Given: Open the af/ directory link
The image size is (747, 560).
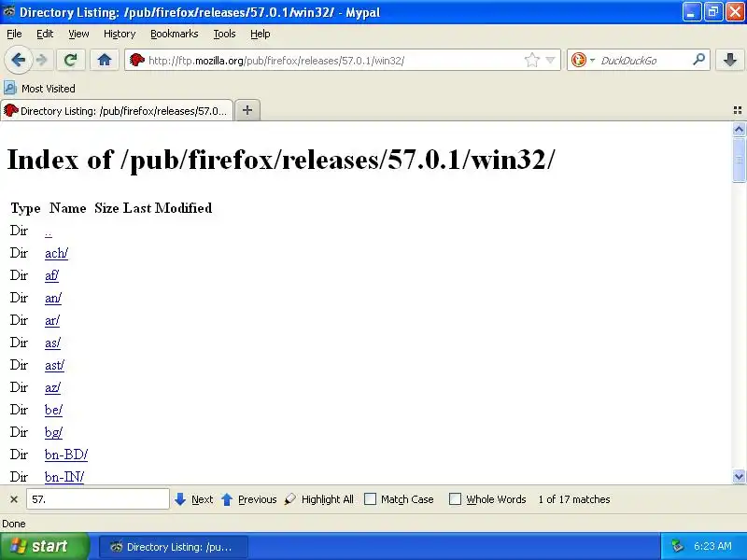Looking at the screenshot, I should 51,275.
